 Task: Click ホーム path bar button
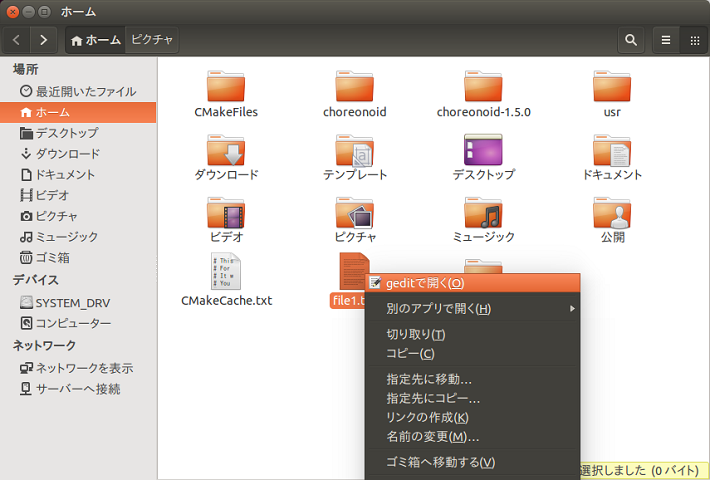pos(95,40)
